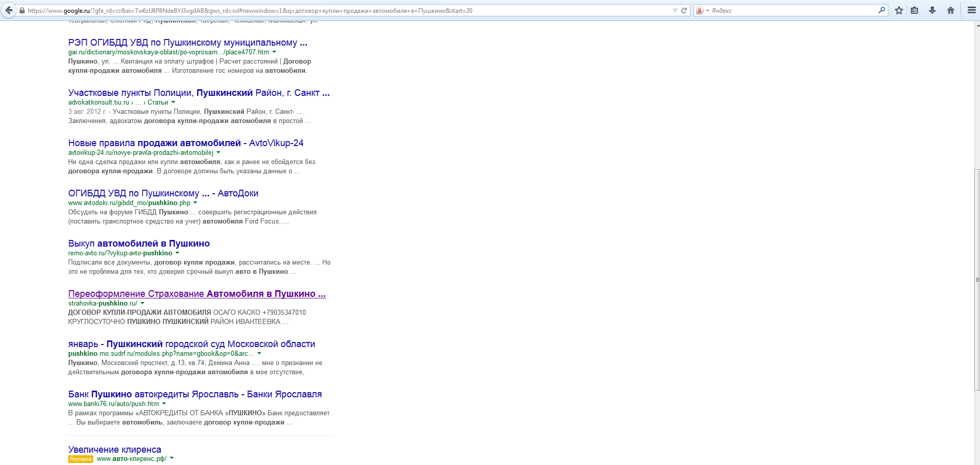Open Новые правила продажи автомобилей link
This screenshot has height=465, width=980.
point(186,143)
